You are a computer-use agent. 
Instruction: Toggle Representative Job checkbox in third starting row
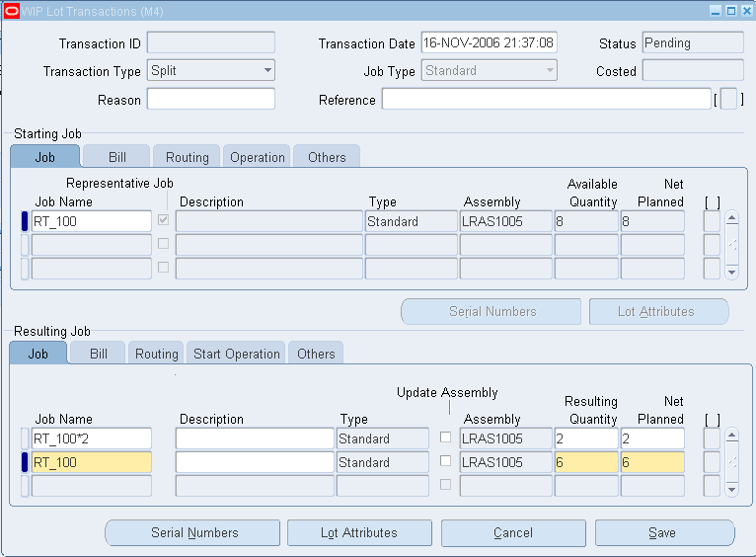pos(164,267)
